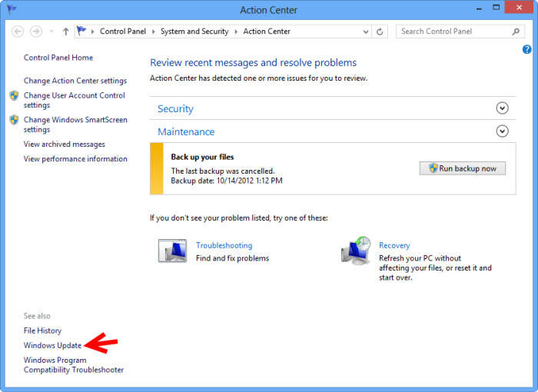Viewport: 538px width, 392px height.
Task: Focus the Search Control Panel field
Action: [x=460, y=32]
